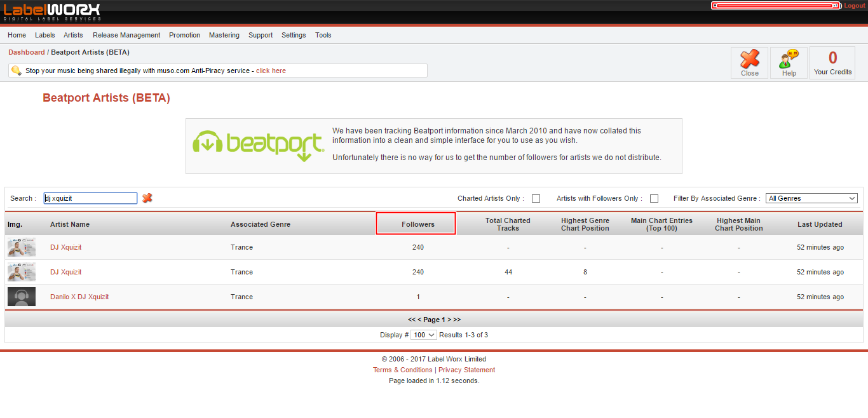Sort by Main Chart Entries header
Image resolution: width=868 pixels, height=418 pixels.
click(x=661, y=224)
